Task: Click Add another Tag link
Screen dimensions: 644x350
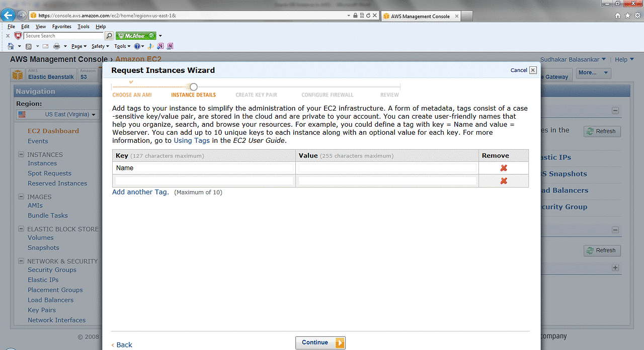Action: coord(140,192)
